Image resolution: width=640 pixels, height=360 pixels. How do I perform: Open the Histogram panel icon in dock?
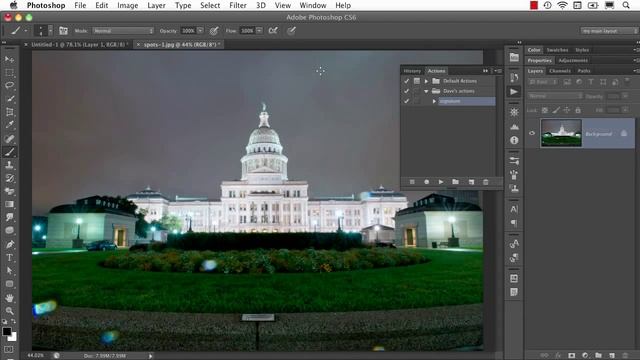click(x=514, y=127)
